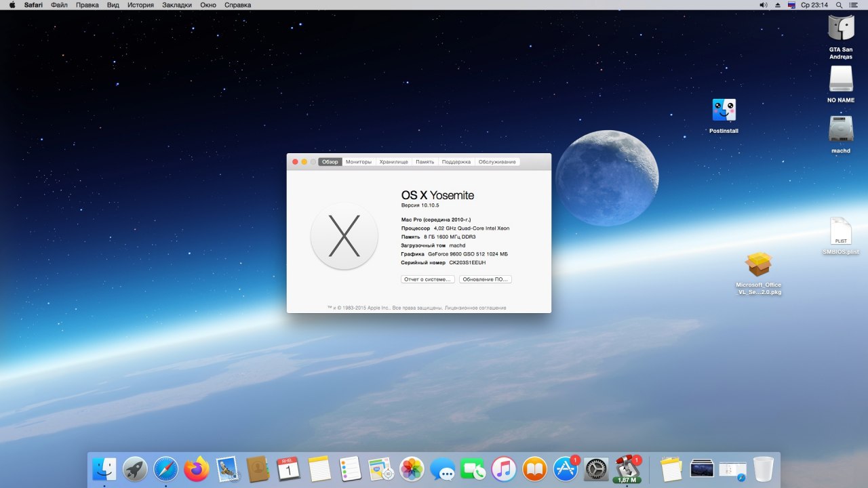868x488 pixels.
Task: Switch to Поддержка tab
Action: click(456, 162)
